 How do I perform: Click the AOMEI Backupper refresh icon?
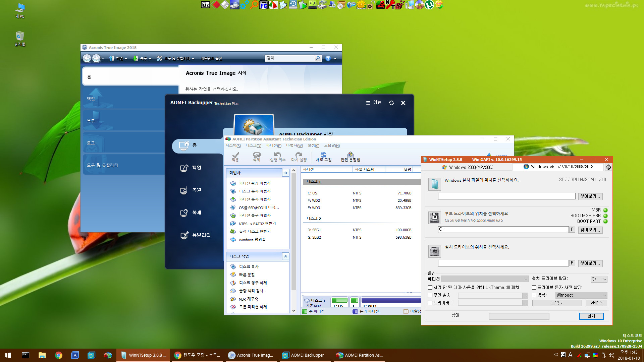391,103
